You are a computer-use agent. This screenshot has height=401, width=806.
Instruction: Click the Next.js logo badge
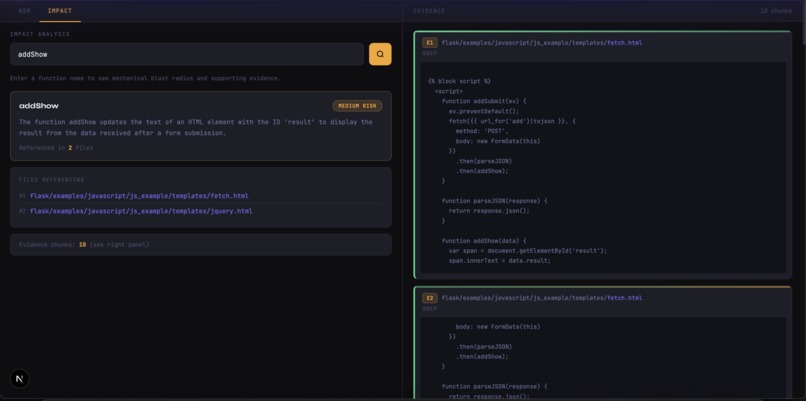coord(20,379)
